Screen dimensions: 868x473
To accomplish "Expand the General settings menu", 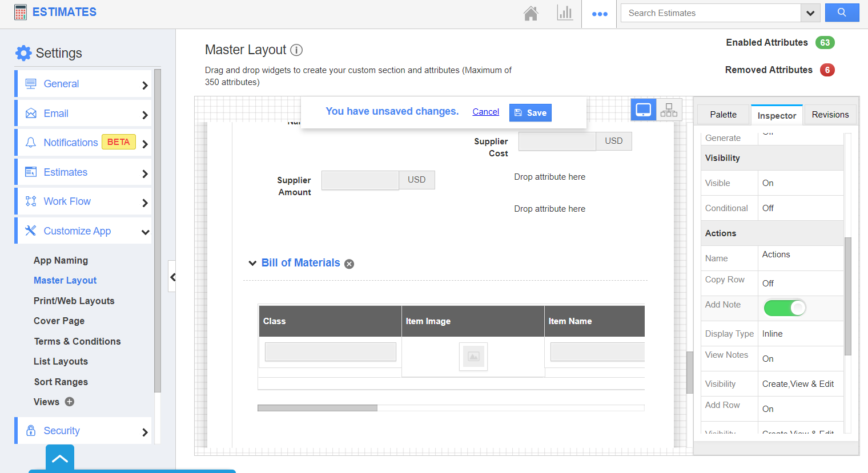I will [145, 85].
